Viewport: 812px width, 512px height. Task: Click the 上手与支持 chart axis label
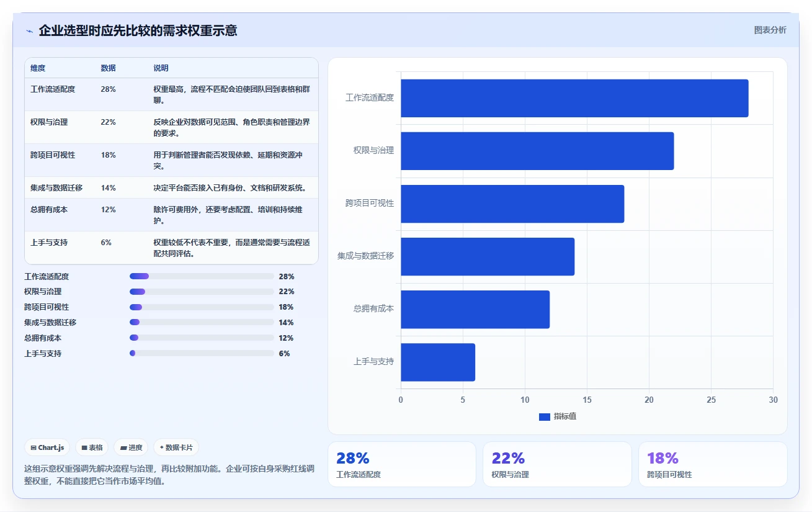(373, 362)
